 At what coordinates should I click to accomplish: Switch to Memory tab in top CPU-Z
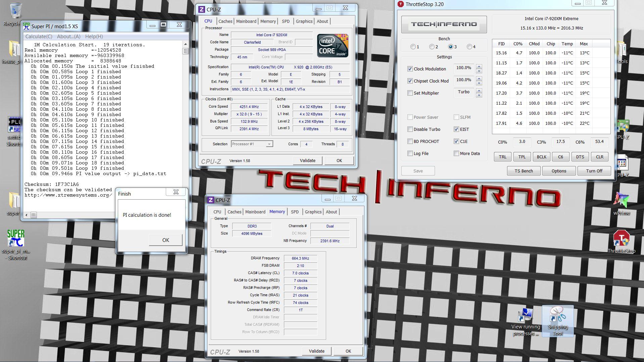pos(268,21)
